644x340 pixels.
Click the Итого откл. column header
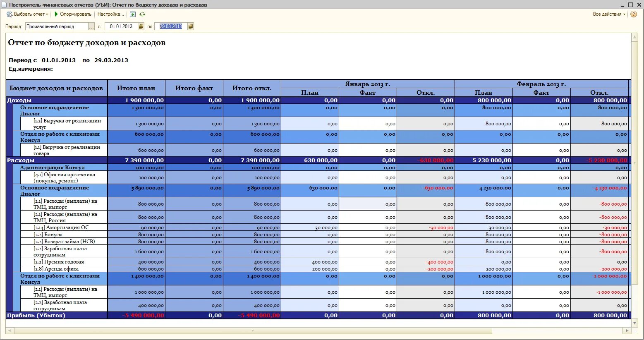(252, 88)
